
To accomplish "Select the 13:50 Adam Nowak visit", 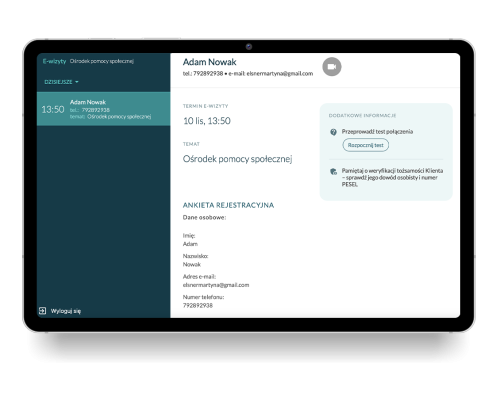I will (103, 109).
